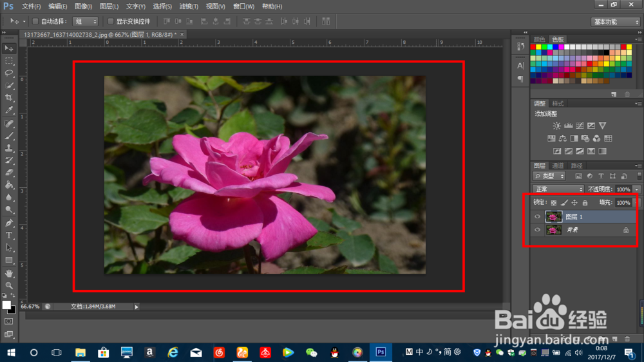Select the 背景 layer thumbnail
The image size is (644, 362).
click(x=554, y=230)
